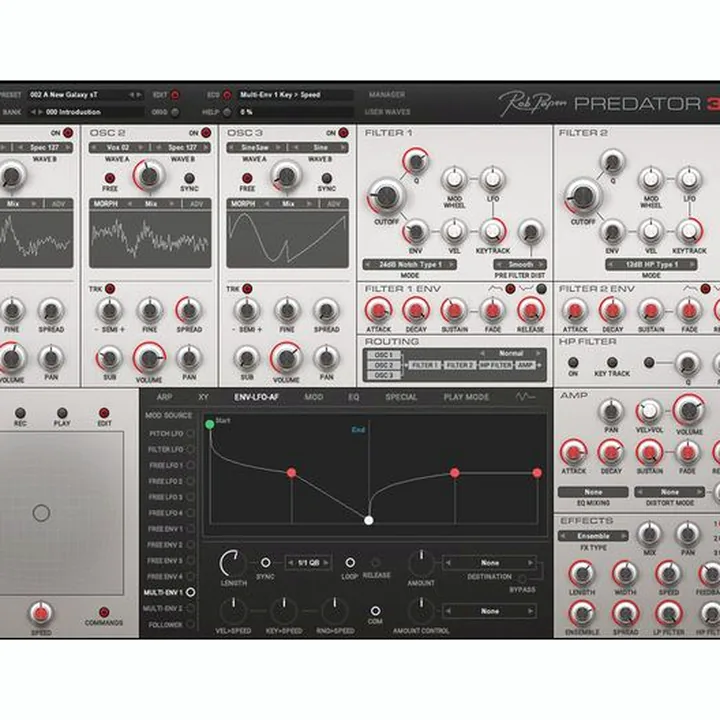Open envelope DESTINATION None dropdown
Viewport: 720px width, 720px height.
pyautogui.click(x=489, y=562)
